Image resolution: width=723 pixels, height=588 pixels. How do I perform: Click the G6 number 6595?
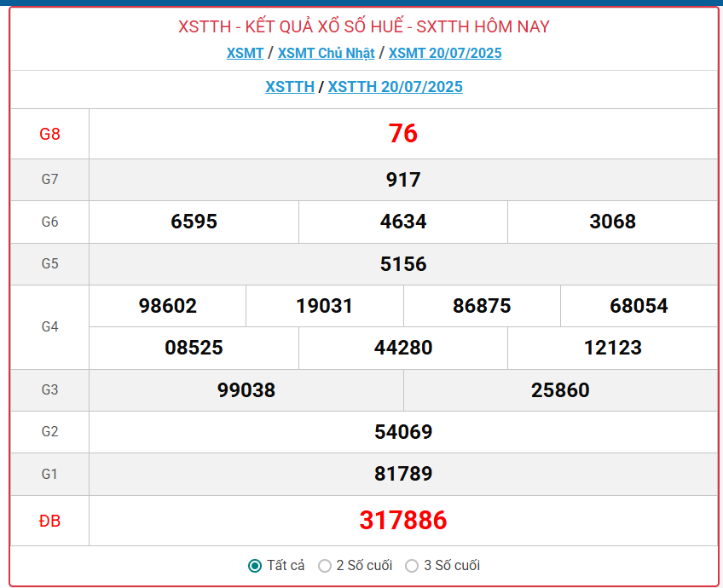194,222
